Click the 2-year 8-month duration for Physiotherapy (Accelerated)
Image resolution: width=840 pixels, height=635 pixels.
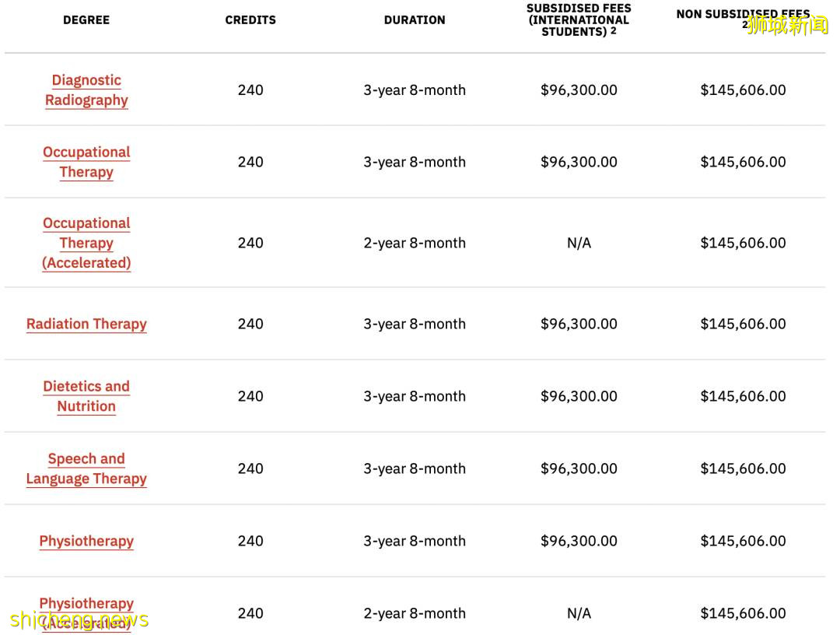[415, 614]
